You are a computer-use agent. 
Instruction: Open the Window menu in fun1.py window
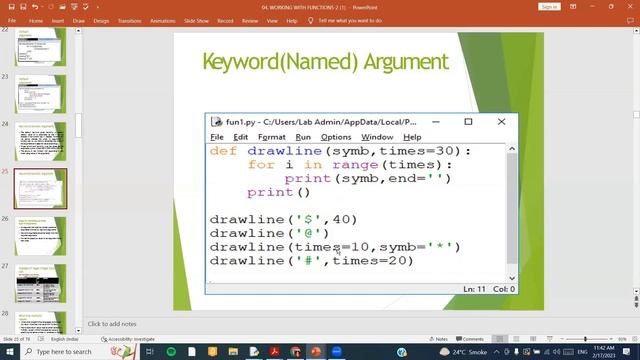coord(377,137)
